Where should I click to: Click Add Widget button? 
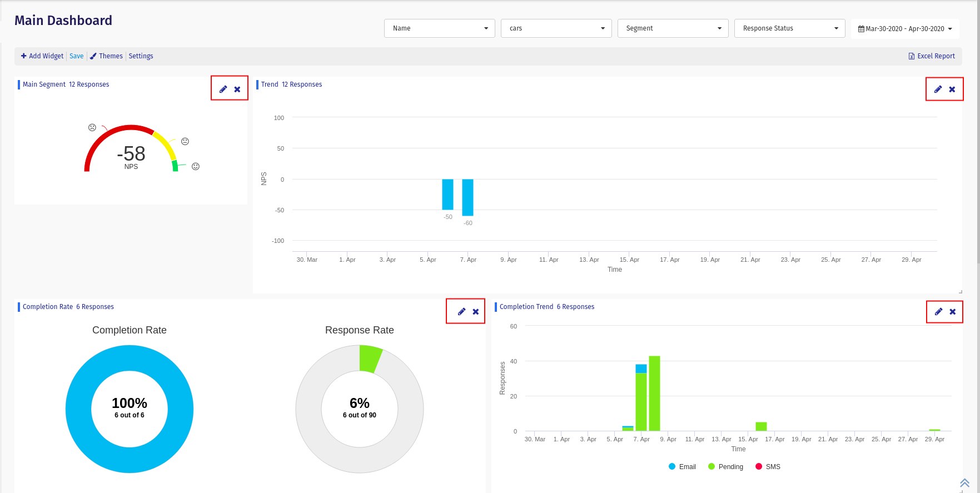point(42,56)
